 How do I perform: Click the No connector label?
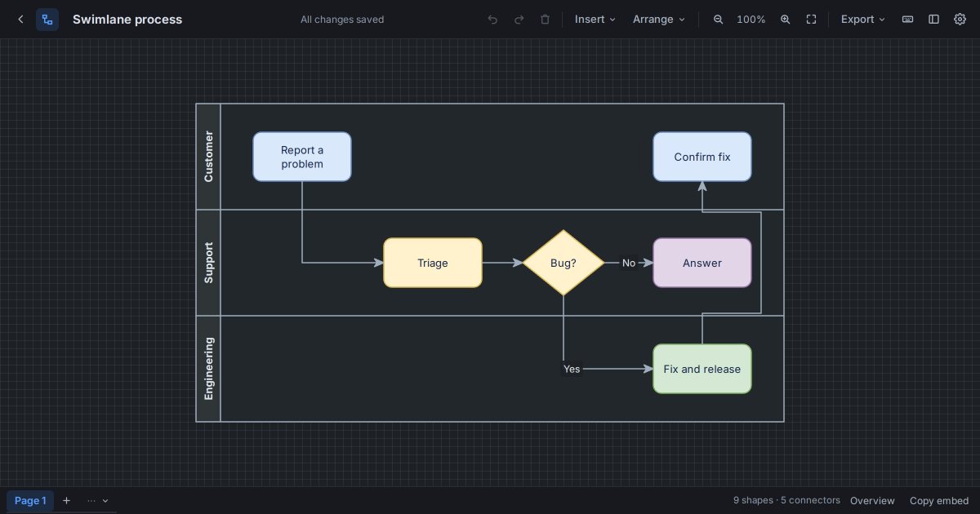[629, 263]
